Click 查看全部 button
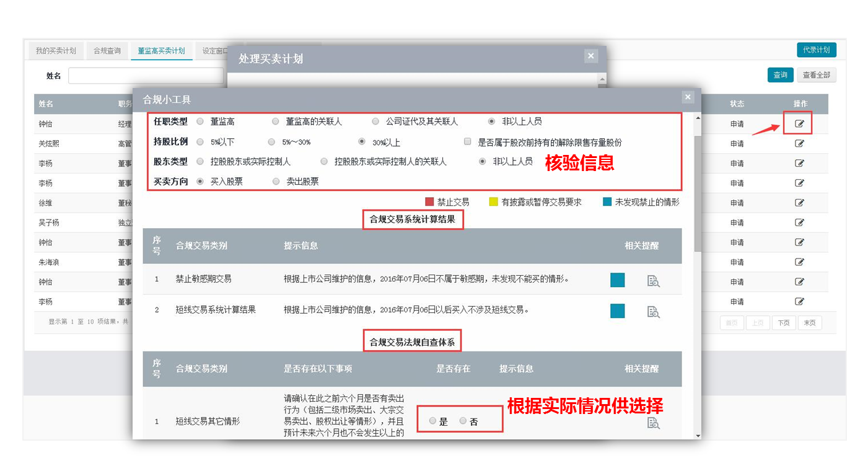The width and height of the screenshot is (868, 476). pos(817,75)
